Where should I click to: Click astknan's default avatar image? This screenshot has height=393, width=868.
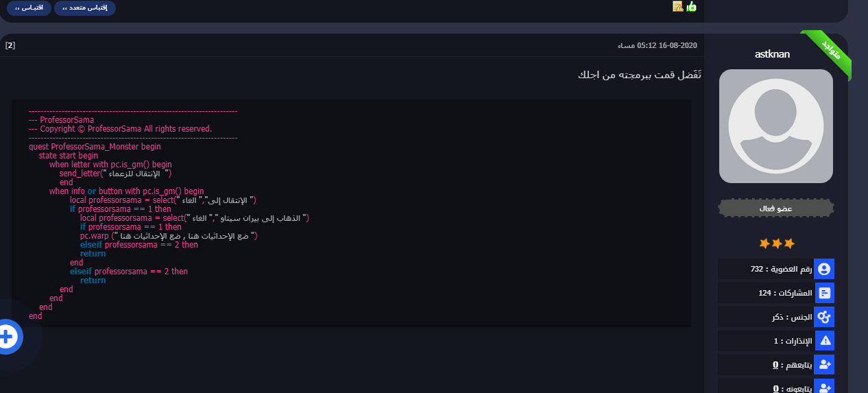(x=776, y=126)
